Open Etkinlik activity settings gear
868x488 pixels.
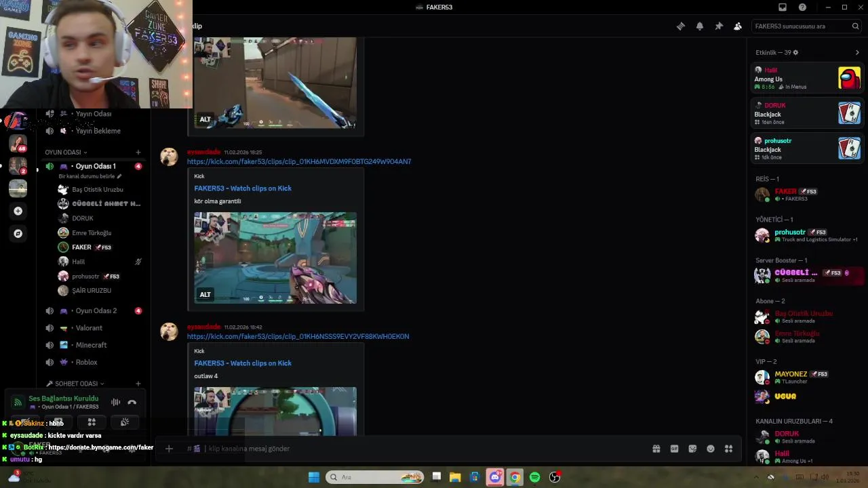tap(795, 52)
